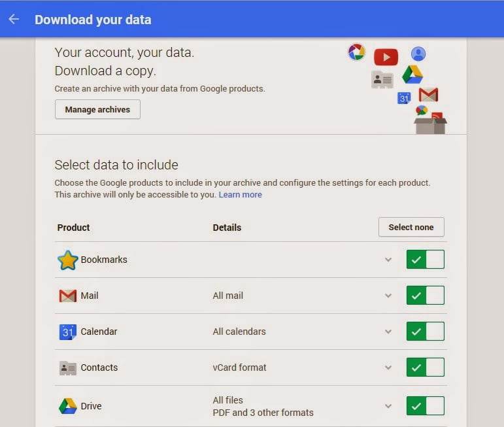Click the 'All mail' details text
Viewport: 504px width, 427px height.
(227, 296)
